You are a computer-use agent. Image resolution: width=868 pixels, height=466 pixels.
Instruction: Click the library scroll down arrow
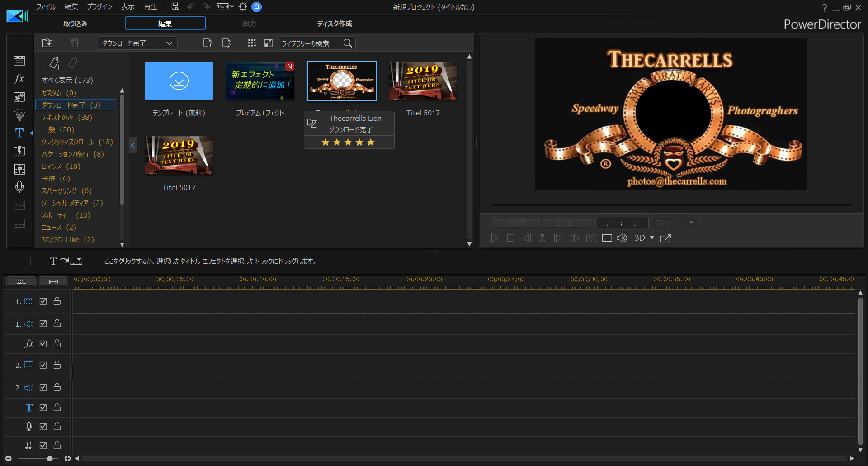[x=469, y=244]
